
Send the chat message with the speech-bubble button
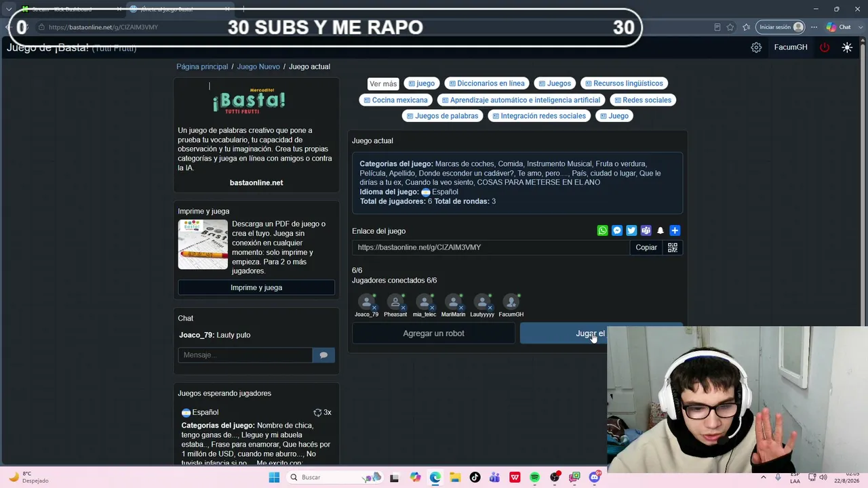[x=323, y=355]
